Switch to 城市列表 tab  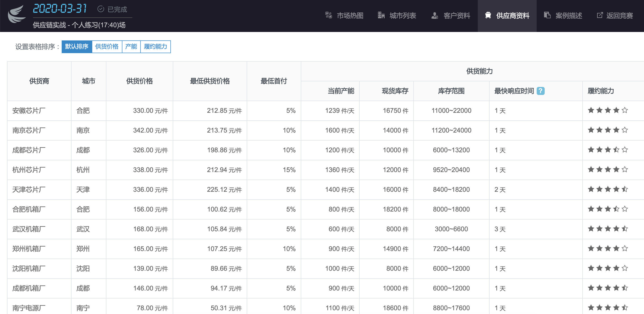click(x=402, y=16)
